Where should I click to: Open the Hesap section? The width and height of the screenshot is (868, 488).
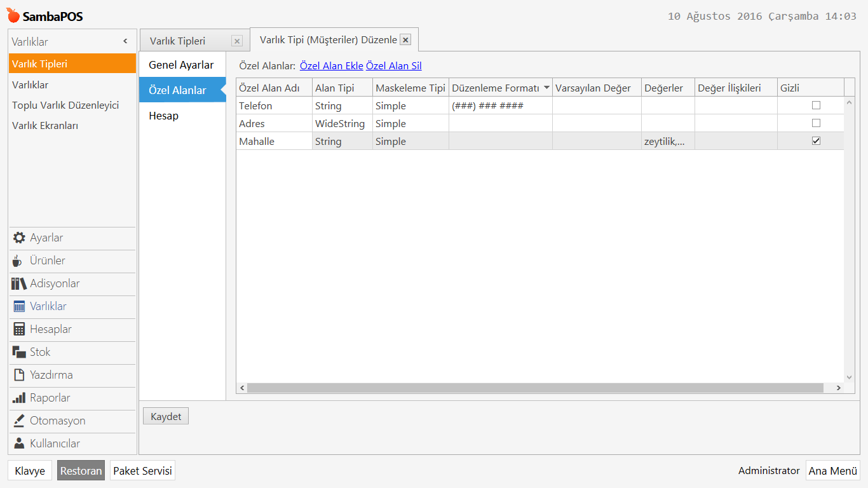tap(182, 116)
